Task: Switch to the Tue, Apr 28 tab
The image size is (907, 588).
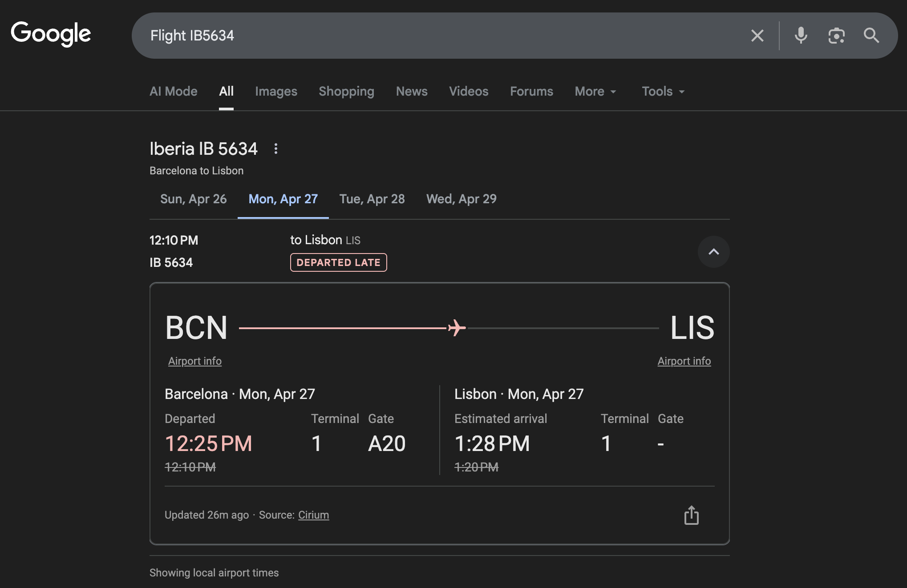Action: [372, 199]
